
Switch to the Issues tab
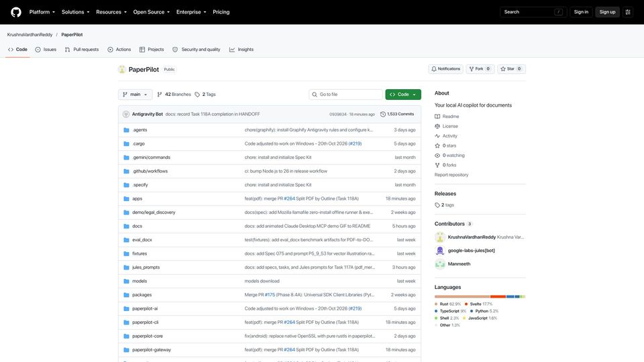[46, 49]
